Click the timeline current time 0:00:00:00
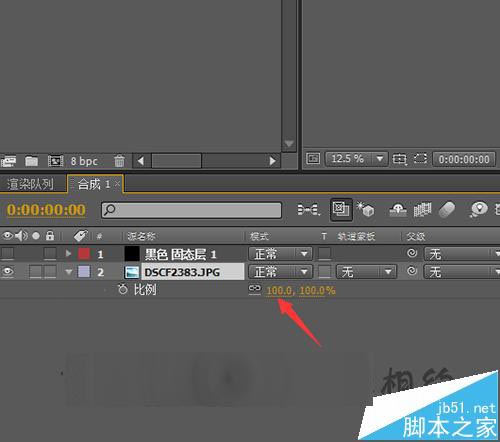Image resolution: width=500 pixels, height=442 pixels. pos(46,210)
